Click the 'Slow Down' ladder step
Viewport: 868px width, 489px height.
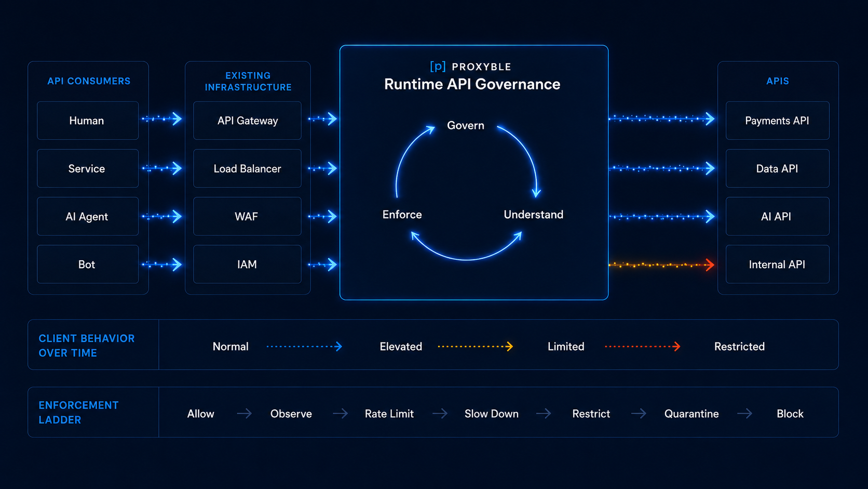click(492, 414)
